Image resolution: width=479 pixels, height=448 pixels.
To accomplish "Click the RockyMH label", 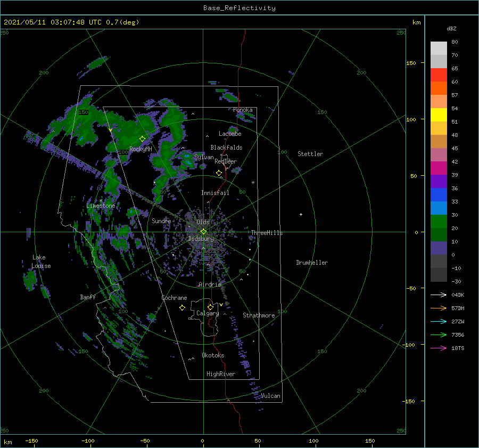I will (x=141, y=149).
